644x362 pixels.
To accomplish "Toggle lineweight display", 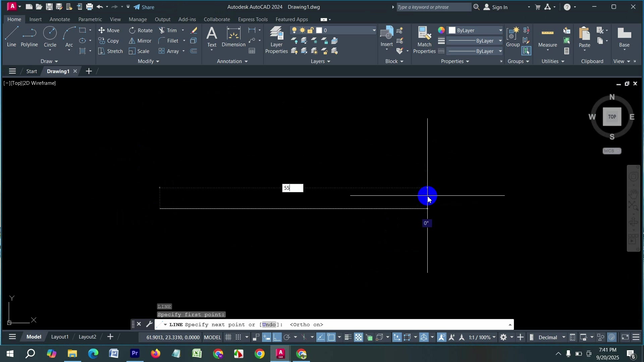I will click(348, 338).
